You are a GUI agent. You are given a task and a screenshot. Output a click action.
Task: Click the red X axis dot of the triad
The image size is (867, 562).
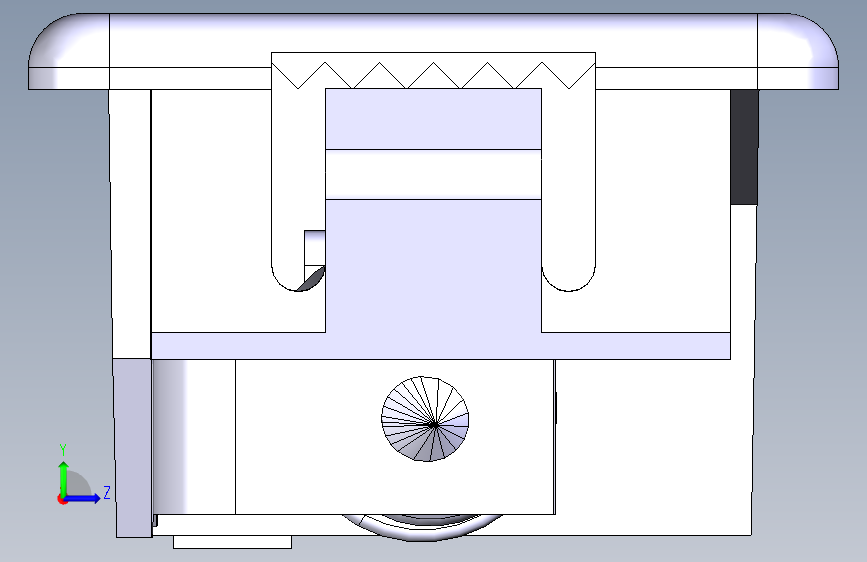[62, 499]
